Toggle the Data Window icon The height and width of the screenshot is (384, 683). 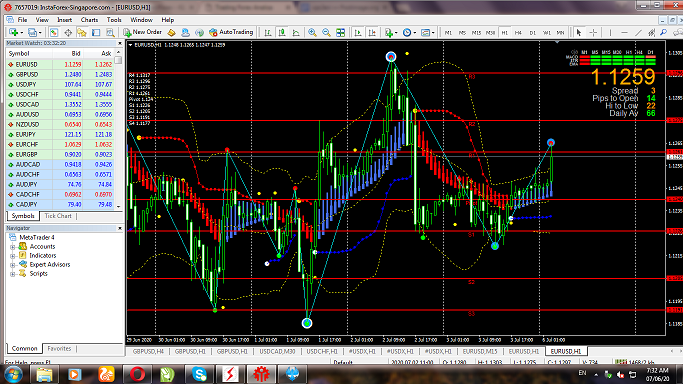pos(68,33)
